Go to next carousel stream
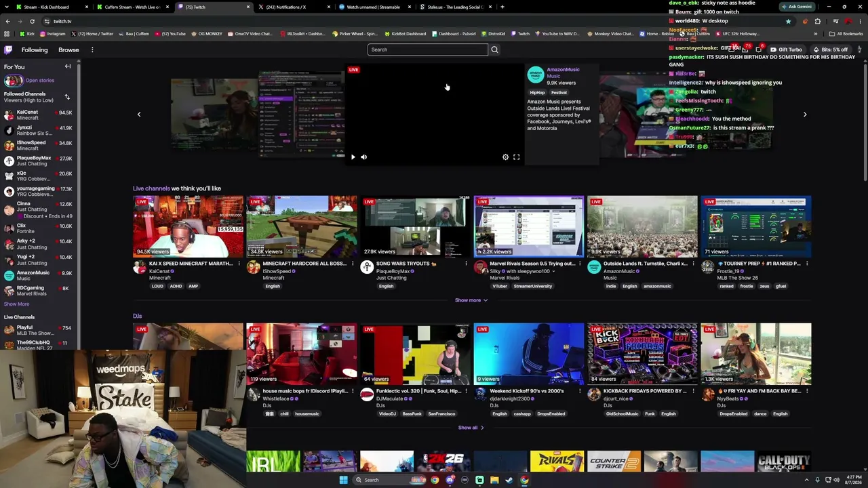The image size is (868, 488). 805,114
